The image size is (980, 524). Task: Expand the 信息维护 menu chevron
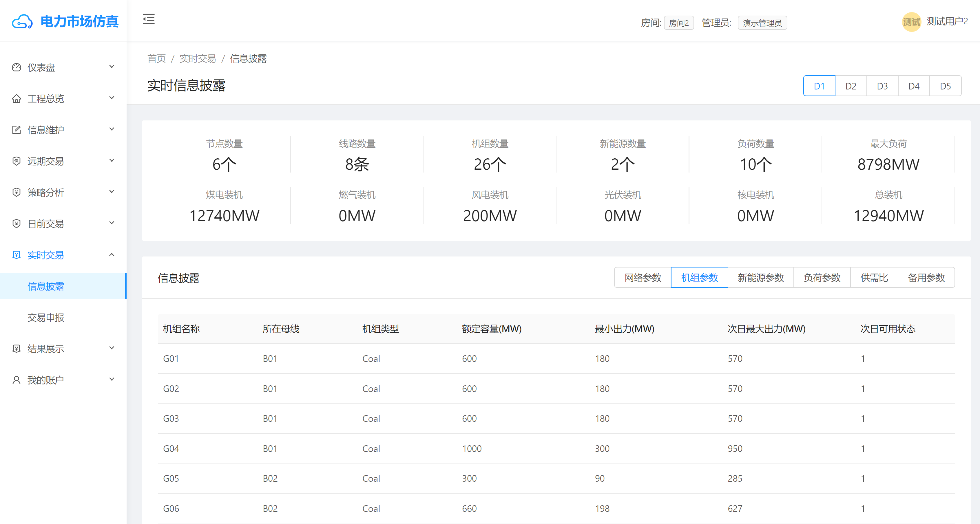click(x=112, y=129)
